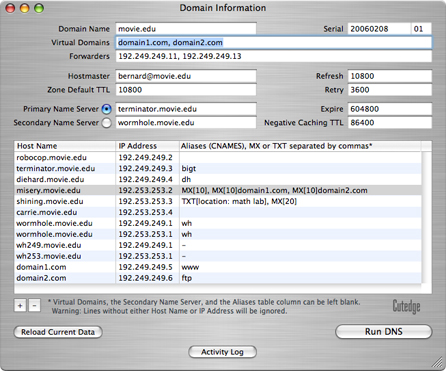Viewport: 446px width, 371px height.
Task: Click the Refresh value field 10800
Action: 390,76
